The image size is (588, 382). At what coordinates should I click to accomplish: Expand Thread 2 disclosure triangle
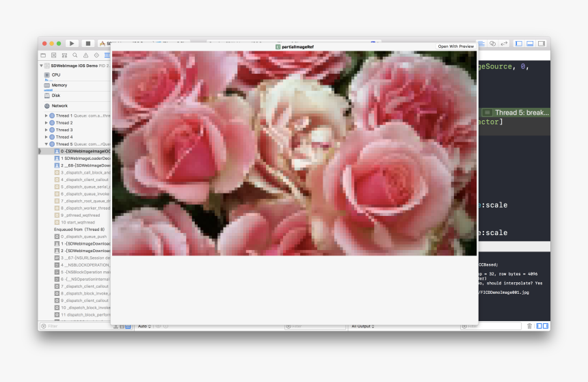(x=46, y=123)
